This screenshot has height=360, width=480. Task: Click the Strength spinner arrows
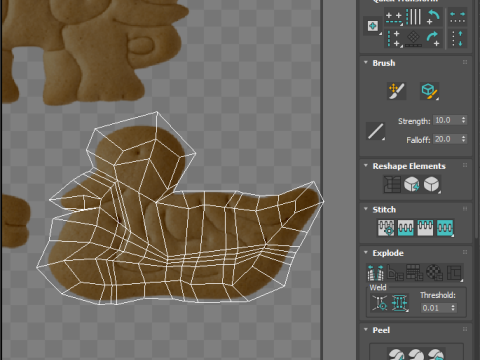tap(463, 120)
